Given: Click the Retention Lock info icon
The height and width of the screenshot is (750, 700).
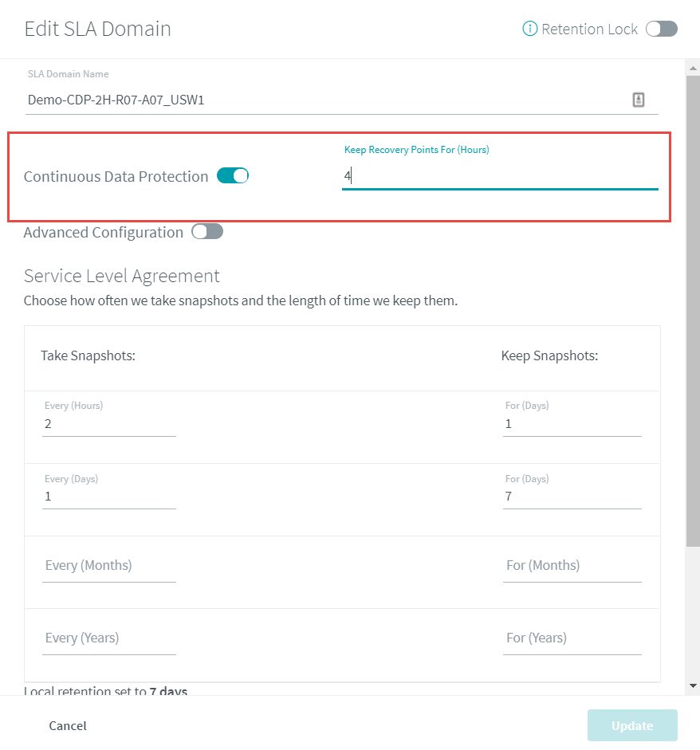Looking at the screenshot, I should click(x=529, y=29).
